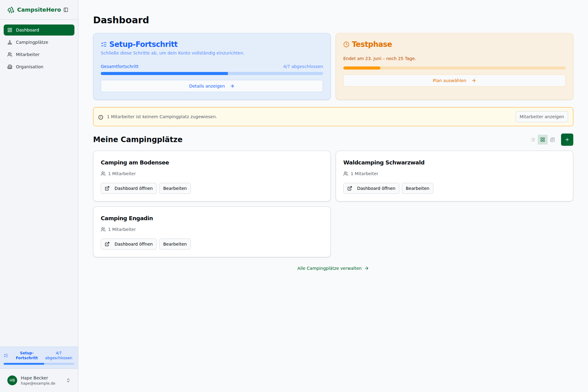588x392 pixels.
Task: Edit Waldcamping Schwarzwald
Action: point(417,188)
